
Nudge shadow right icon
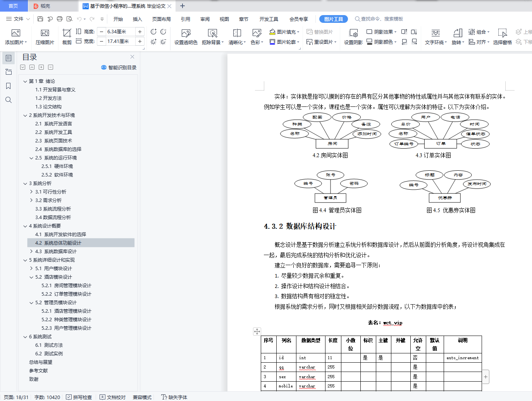pyautogui.click(x=414, y=41)
